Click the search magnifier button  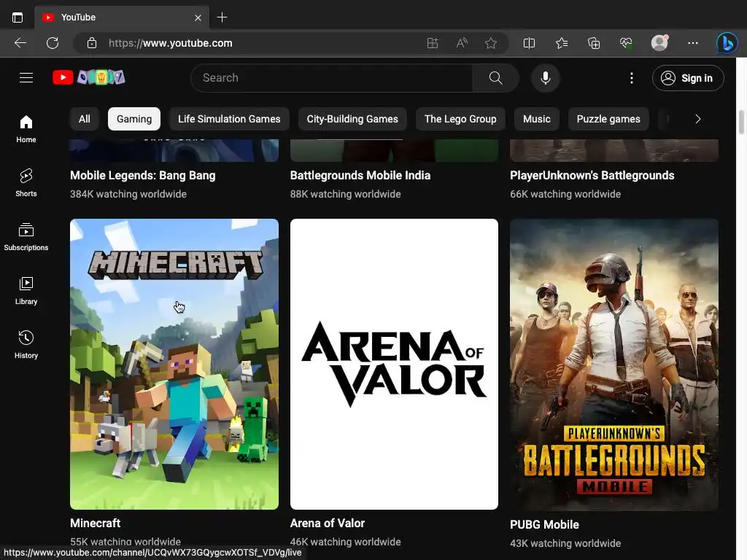pyautogui.click(x=495, y=77)
